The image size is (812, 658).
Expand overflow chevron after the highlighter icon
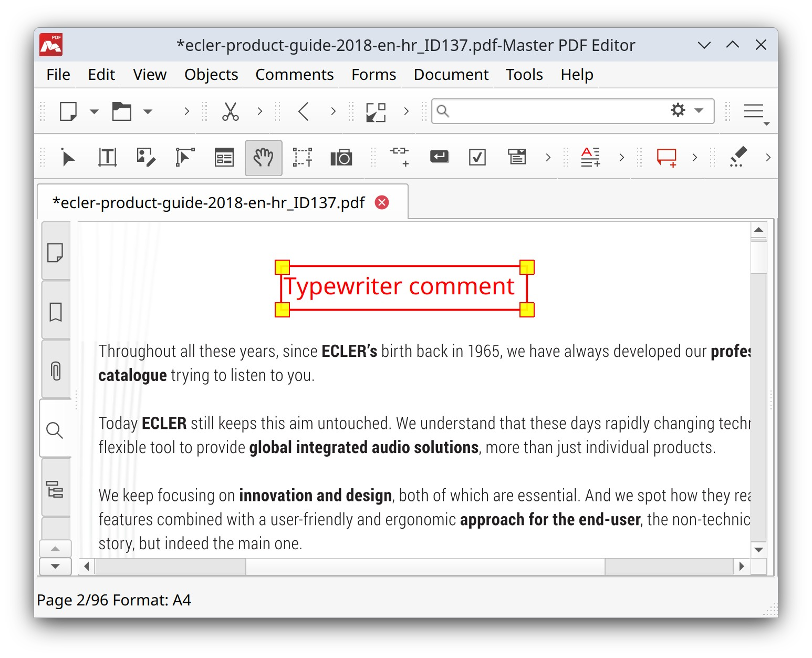coord(768,157)
